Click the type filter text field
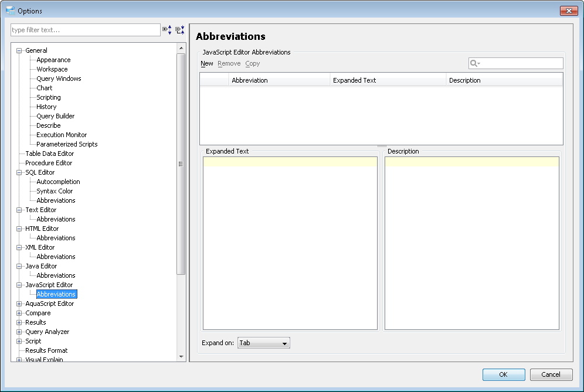 [x=86, y=30]
